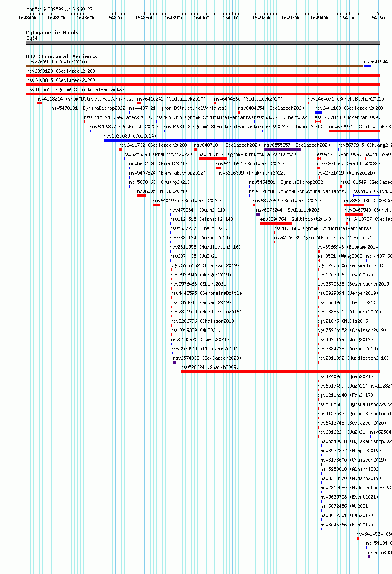Click variant label nsv5637237 (Ebert2021)
Image resolution: width=392 pixels, height=574 pixels.
199,228
